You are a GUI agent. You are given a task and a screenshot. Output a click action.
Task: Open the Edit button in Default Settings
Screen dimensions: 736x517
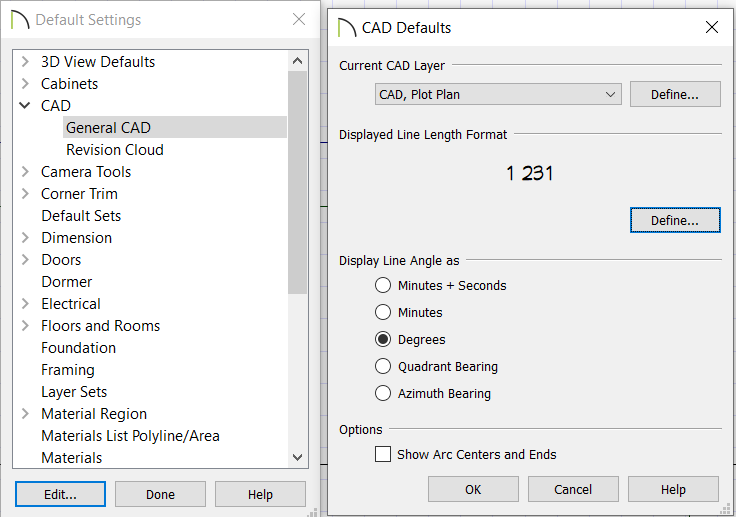[x=60, y=494]
